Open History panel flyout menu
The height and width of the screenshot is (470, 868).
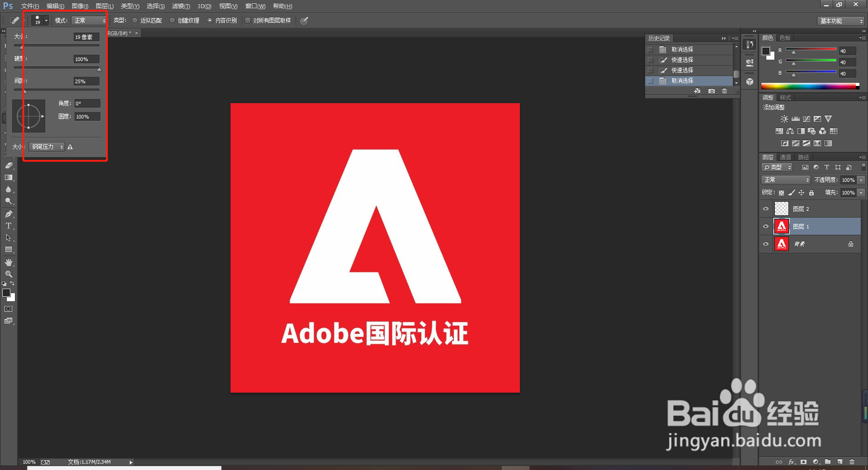[x=736, y=38]
